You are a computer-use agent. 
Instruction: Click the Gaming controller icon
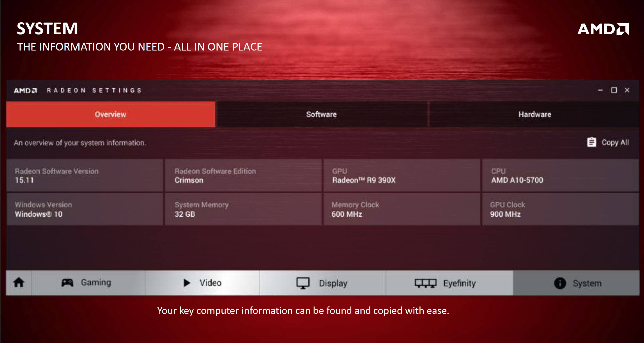67,283
